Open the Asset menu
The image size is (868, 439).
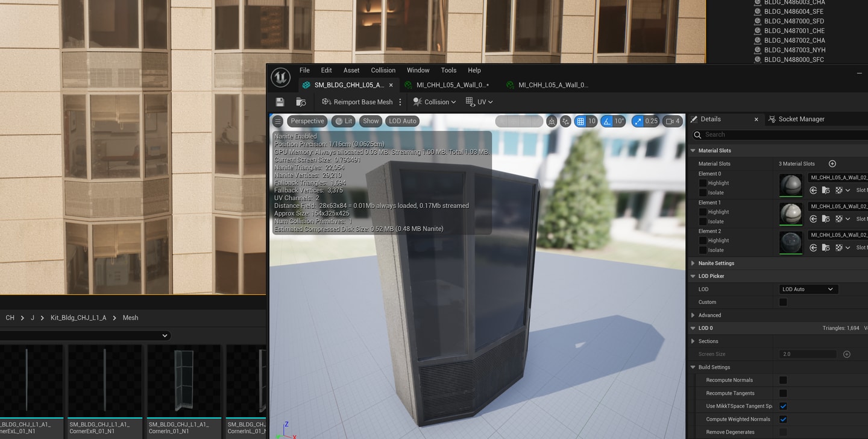(x=351, y=71)
